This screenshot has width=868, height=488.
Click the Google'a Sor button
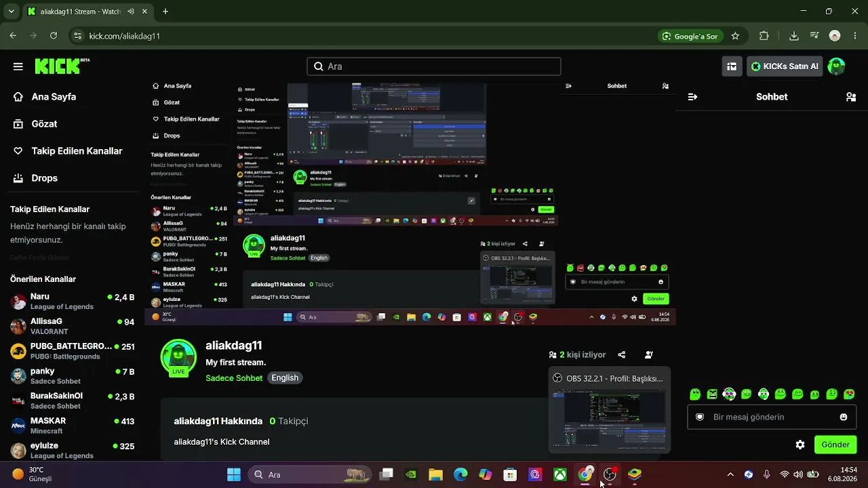click(x=690, y=36)
